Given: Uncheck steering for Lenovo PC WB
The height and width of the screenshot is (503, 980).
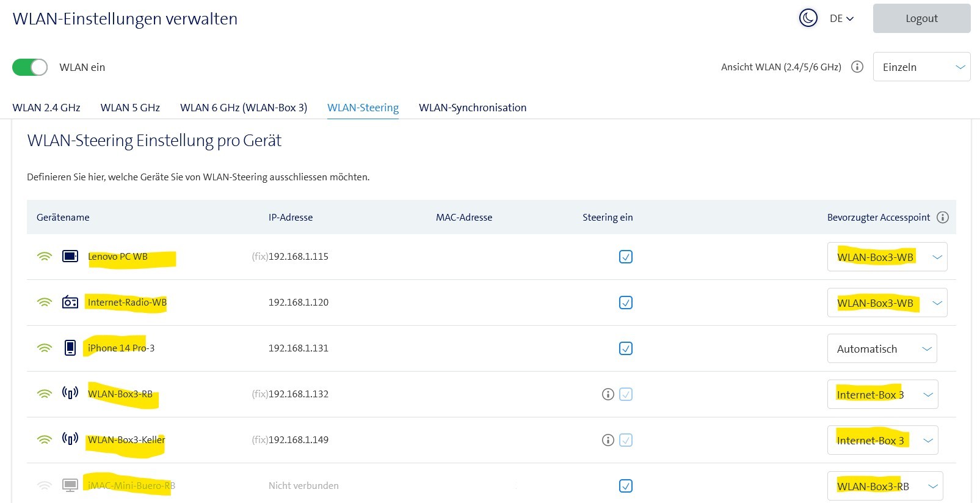Looking at the screenshot, I should click(x=626, y=257).
